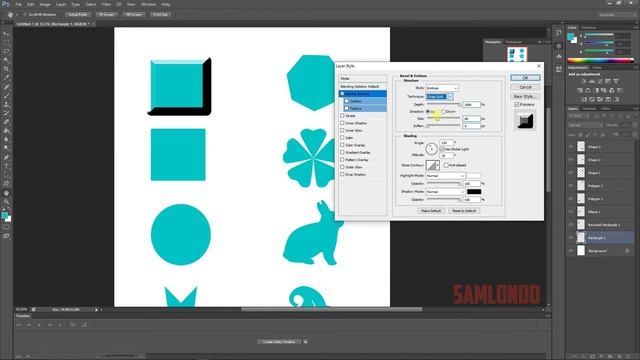The image size is (640, 360).
Task: Click the bevel Size slider
Action: pyautogui.click(x=443, y=118)
